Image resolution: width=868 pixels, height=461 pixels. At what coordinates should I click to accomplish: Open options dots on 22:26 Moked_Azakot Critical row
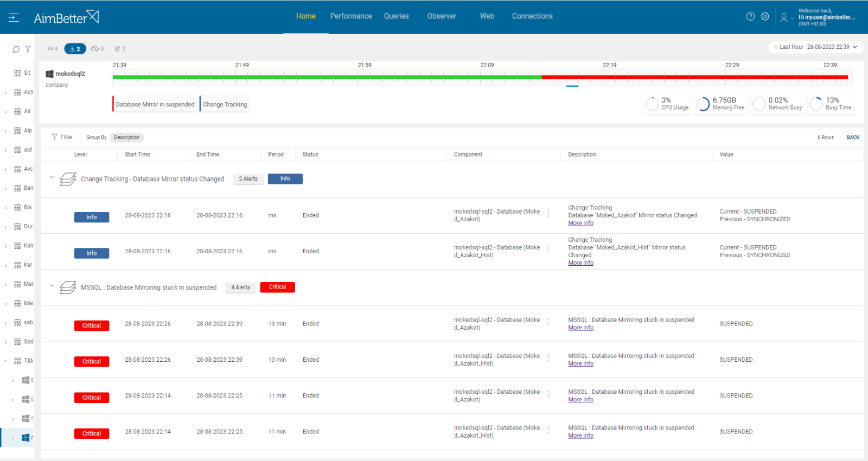[548, 322]
